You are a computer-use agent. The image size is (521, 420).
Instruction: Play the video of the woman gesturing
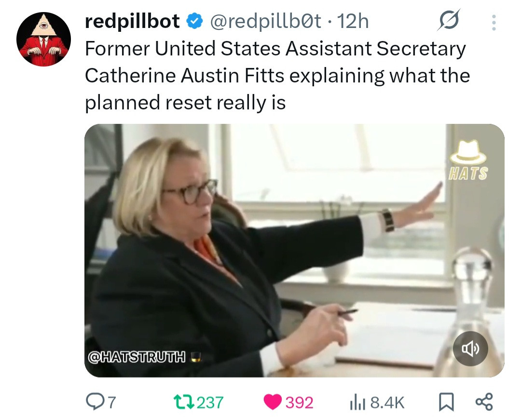click(294, 250)
